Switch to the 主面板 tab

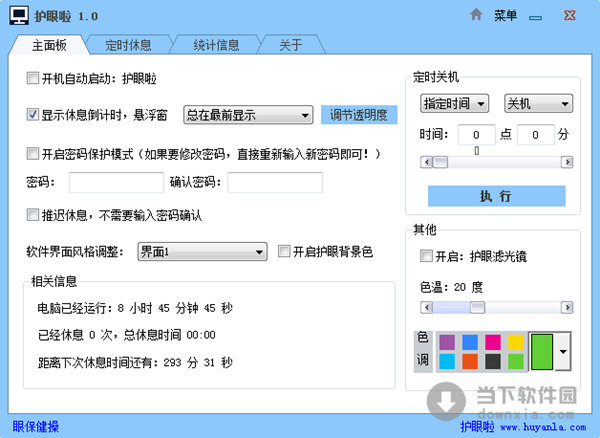[x=49, y=45]
